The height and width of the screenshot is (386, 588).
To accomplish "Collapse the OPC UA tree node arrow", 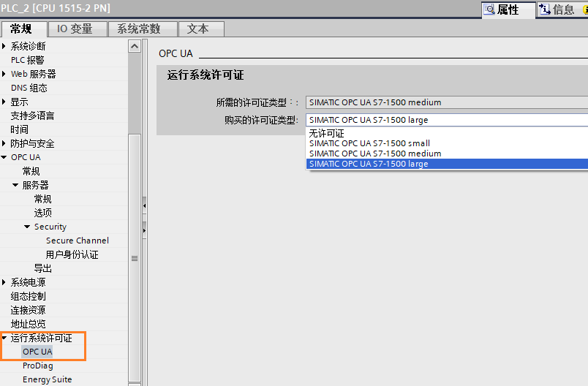I will [x=4, y=157].
